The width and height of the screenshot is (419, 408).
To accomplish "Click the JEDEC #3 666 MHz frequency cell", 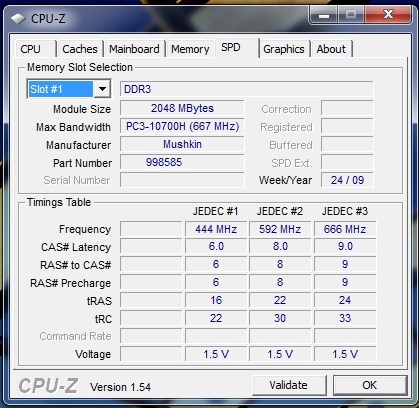I will point(345,229).
